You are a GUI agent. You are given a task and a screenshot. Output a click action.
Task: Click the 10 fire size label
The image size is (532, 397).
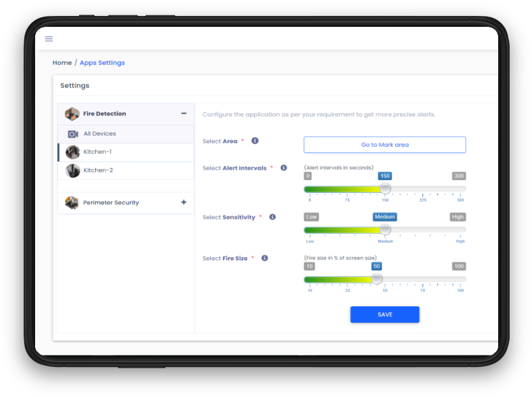click(309, 266)
